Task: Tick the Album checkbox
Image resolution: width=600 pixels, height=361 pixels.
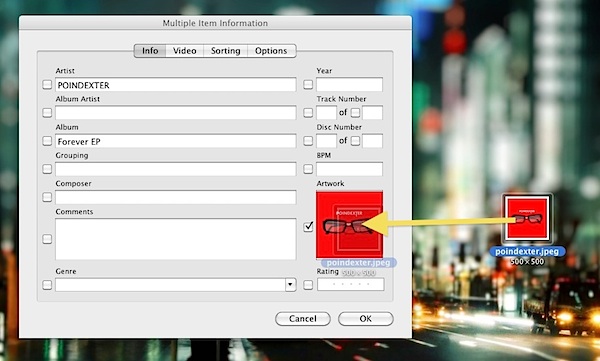Action: pyautogui.click(x=47, y=141)
